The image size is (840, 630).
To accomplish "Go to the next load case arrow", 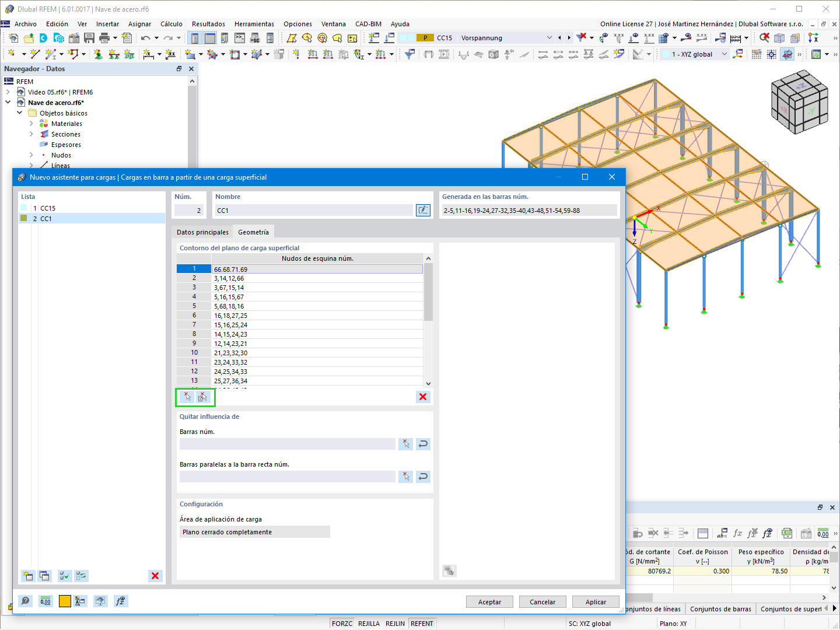I will coord(569,38).
